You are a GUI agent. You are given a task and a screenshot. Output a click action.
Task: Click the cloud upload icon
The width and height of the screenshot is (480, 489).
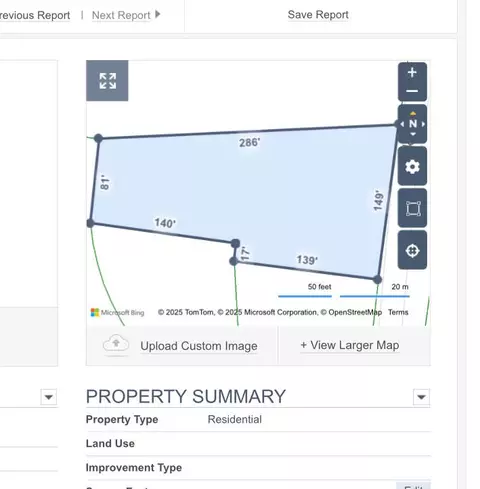116,344
